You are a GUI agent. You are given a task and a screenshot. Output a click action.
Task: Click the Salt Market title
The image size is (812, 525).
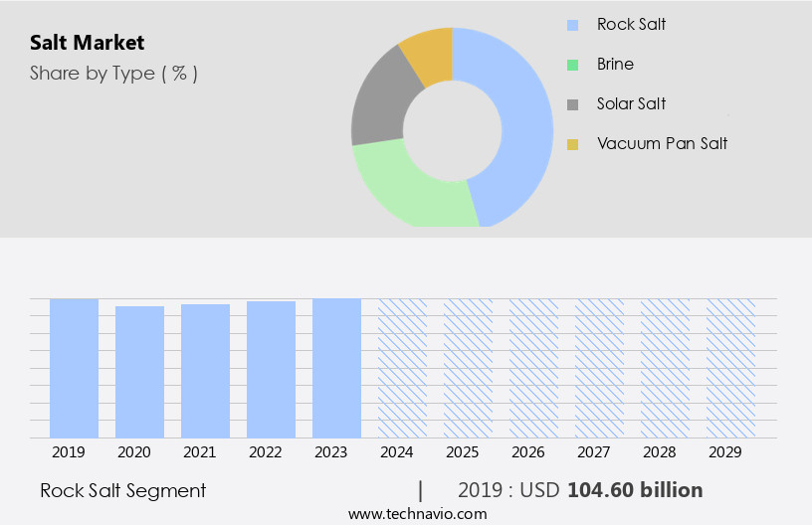point(87,43)
